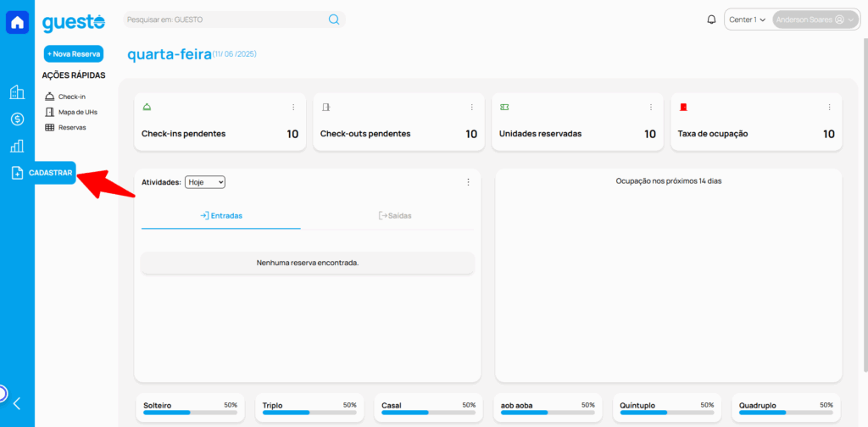This screenshot has height=427, width=868.
Task: Open the building icon in left sidebar
Action: click(x=17, y=92)
